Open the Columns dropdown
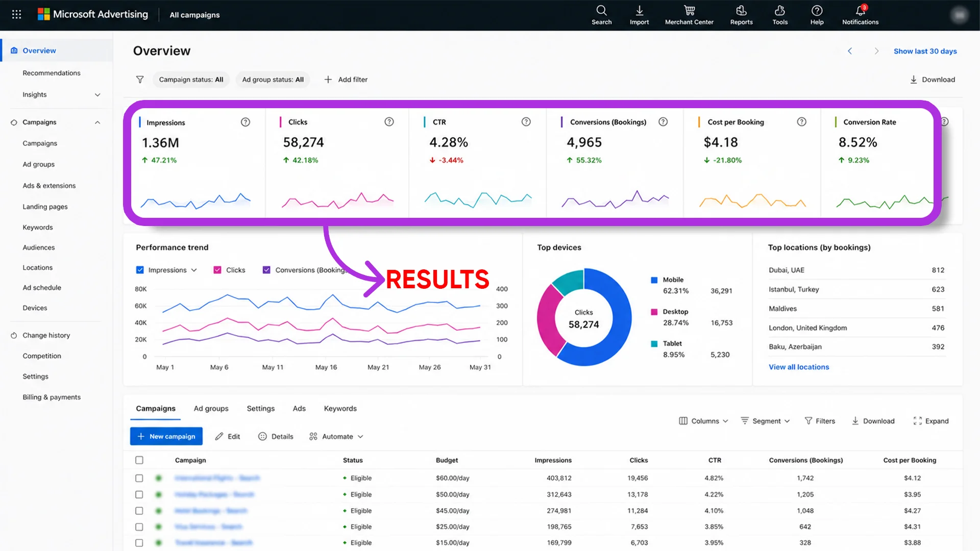The width and height of the screenshot is (980, 551). (x=703, y=421)
